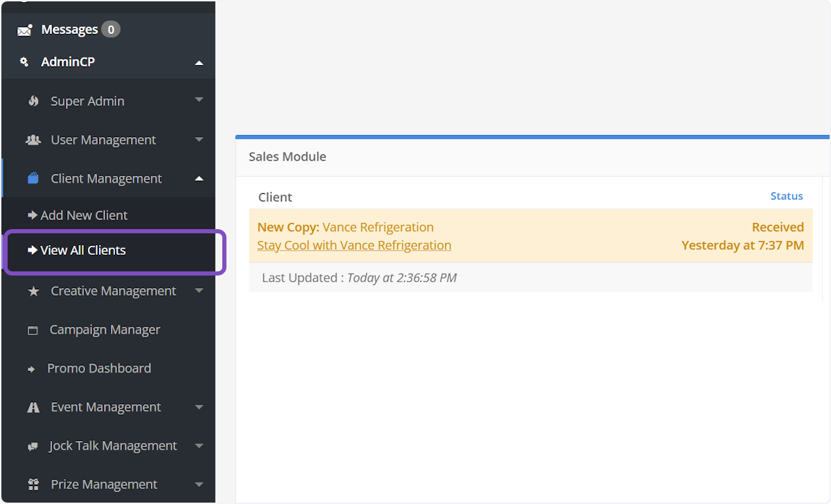Image resolution: width=831 pixels, height=504 pixels.
Task: Expand the User Management dropdown arrow
Action: coord(199,139)
